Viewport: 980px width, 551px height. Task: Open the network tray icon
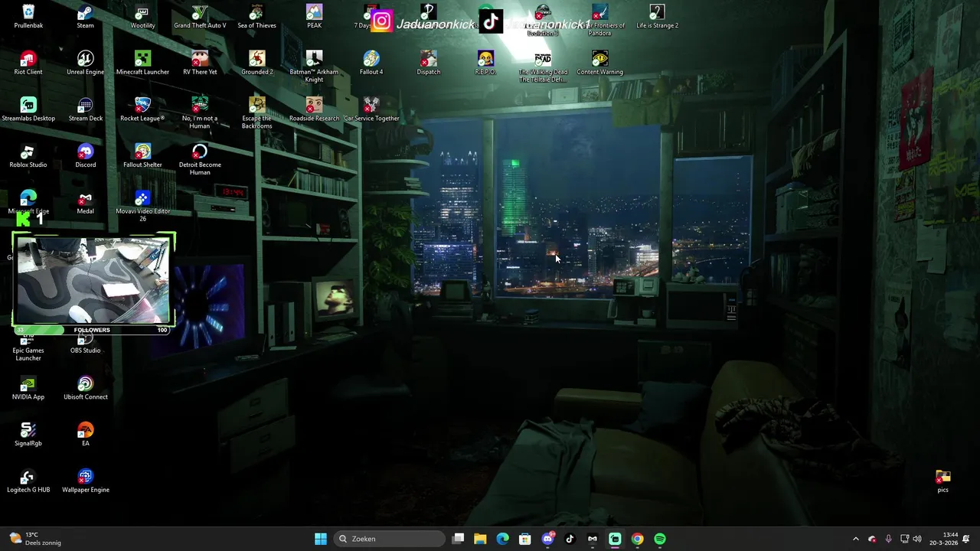904,539
